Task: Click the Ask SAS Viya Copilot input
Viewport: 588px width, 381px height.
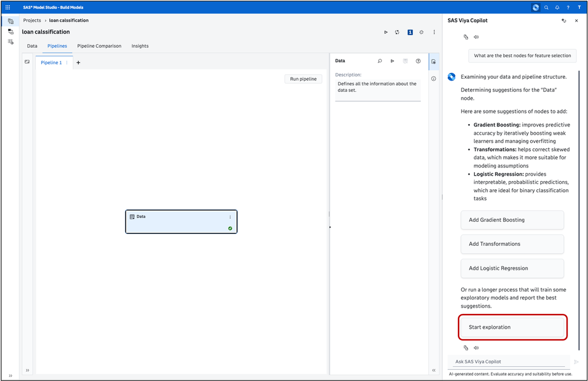Action: pyautogui.click(x=510, y=362)
